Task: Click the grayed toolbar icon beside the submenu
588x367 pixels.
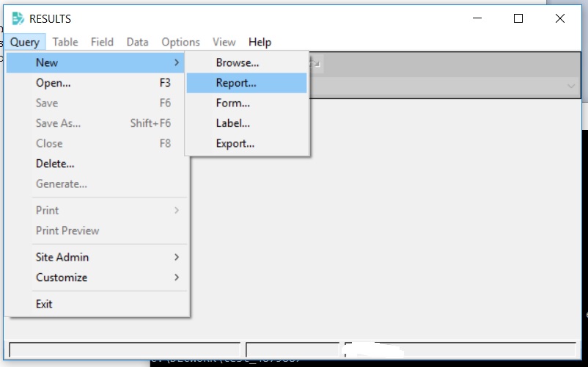Action: [x=316, y=63]
